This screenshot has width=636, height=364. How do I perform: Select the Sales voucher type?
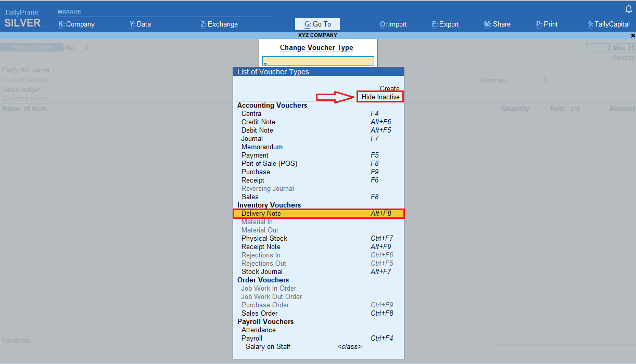(250, 197)
